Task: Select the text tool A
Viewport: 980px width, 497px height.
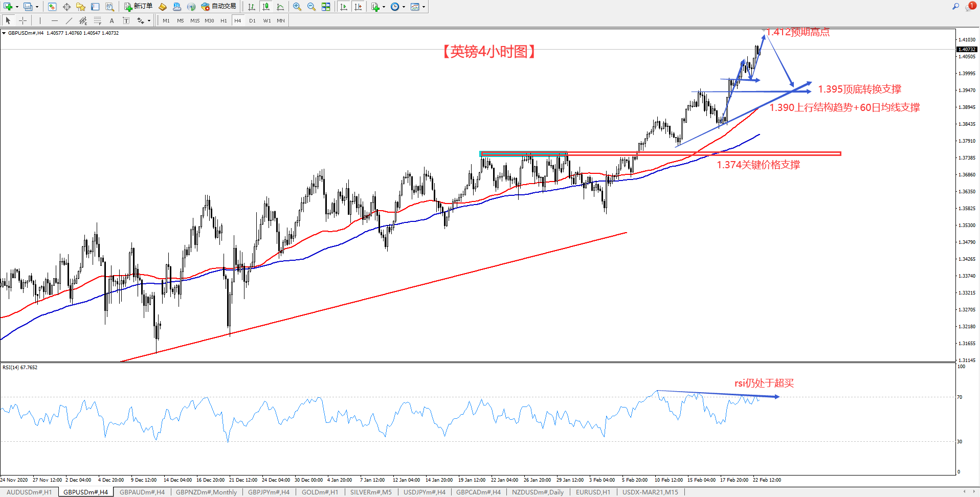Action: [112, 20]
